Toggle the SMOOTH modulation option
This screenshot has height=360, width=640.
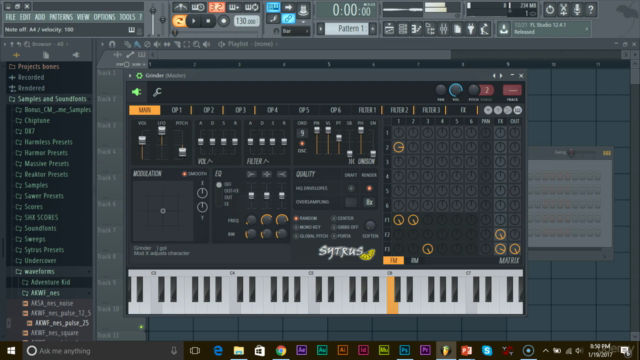[194, 174]
